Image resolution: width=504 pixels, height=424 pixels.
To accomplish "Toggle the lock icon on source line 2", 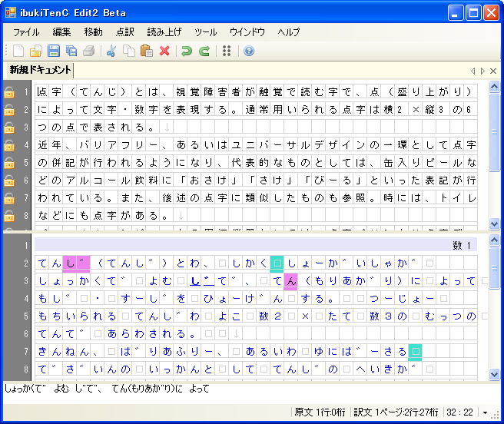I will coord(9,110).
